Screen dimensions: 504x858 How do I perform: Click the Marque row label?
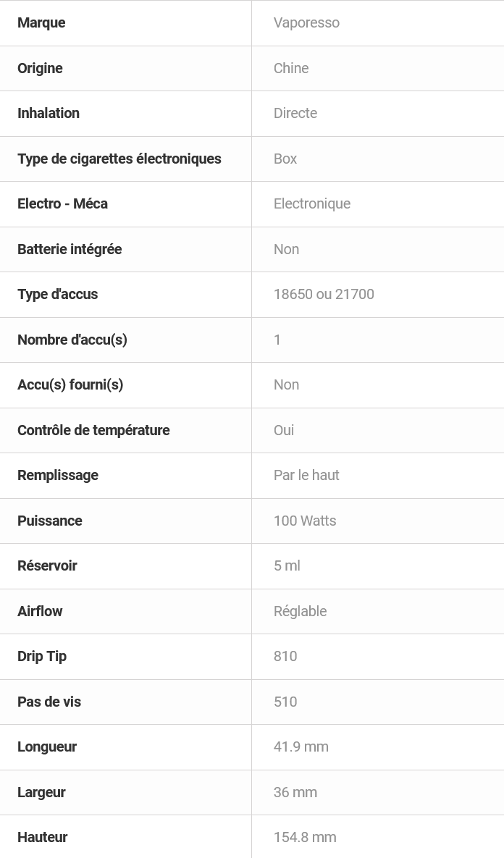coord(41,22)
